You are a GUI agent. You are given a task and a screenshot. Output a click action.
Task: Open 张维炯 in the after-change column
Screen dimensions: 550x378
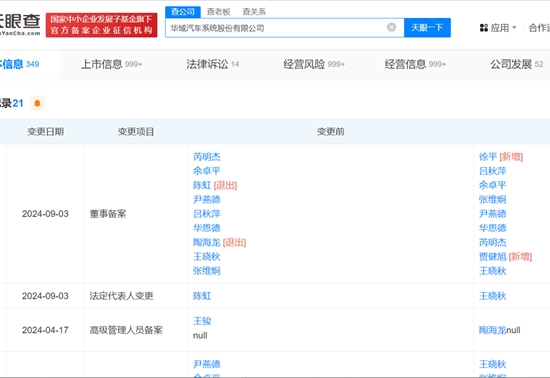pyautogui.click(x=492, y=200)
